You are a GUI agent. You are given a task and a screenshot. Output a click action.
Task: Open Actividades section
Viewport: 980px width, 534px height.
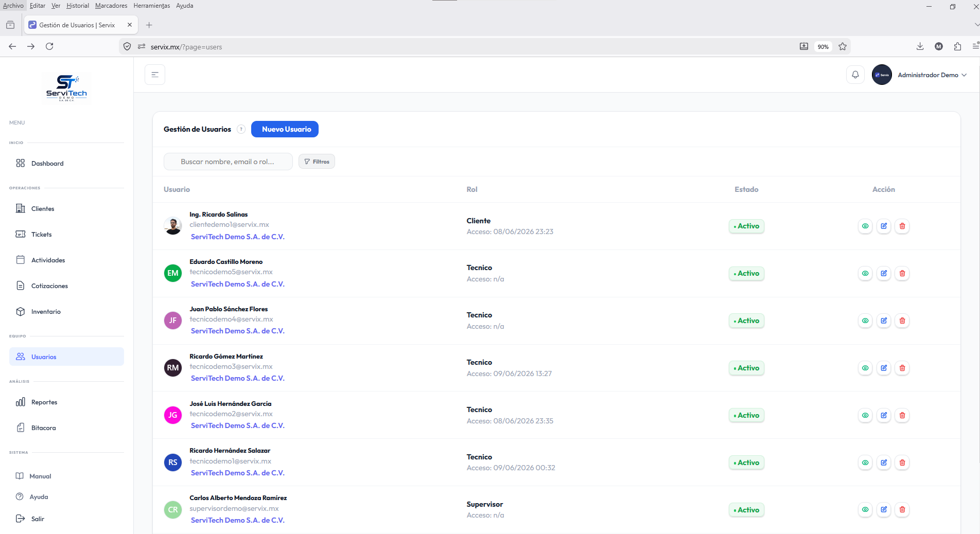(x=66, y=260)
